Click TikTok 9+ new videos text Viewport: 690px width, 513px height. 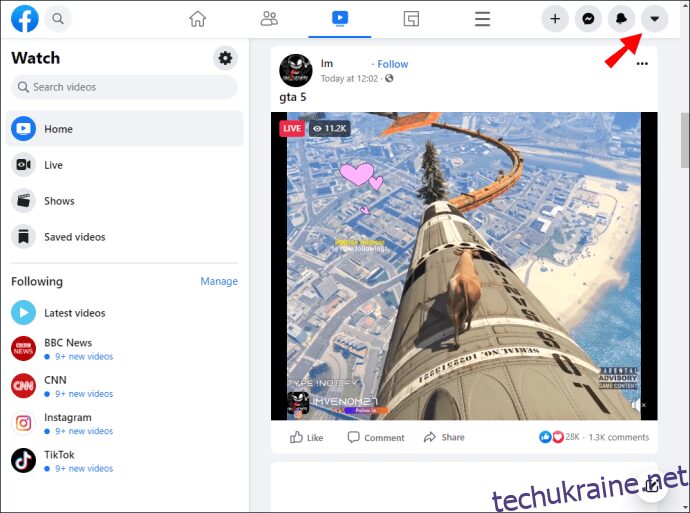coord(84,469)
